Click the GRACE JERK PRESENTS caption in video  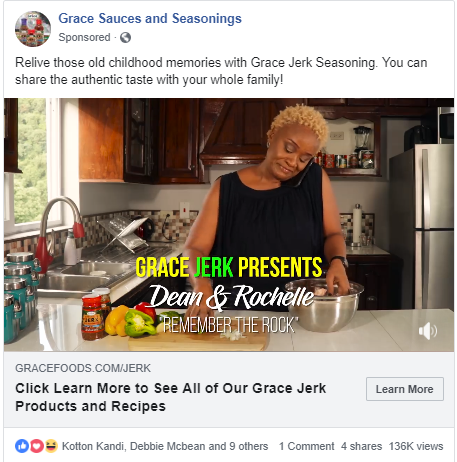point(229,267)
